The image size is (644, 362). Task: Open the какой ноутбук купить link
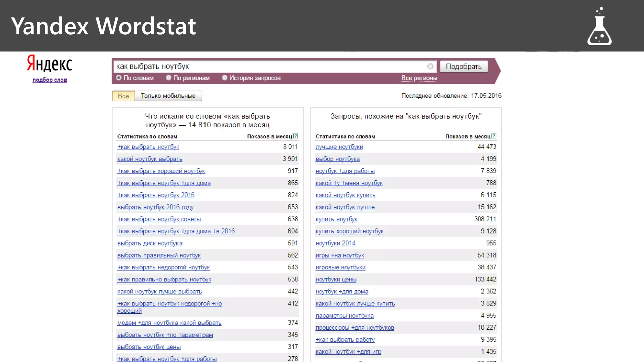(345, 195)
